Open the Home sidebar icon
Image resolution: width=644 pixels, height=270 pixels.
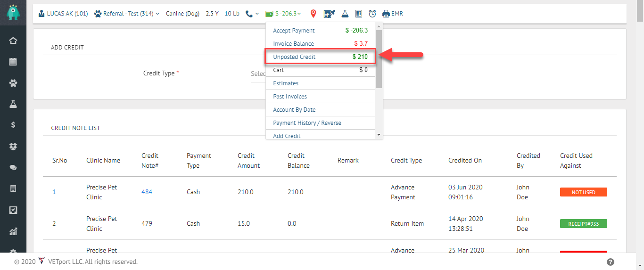(x=13, y=41)
